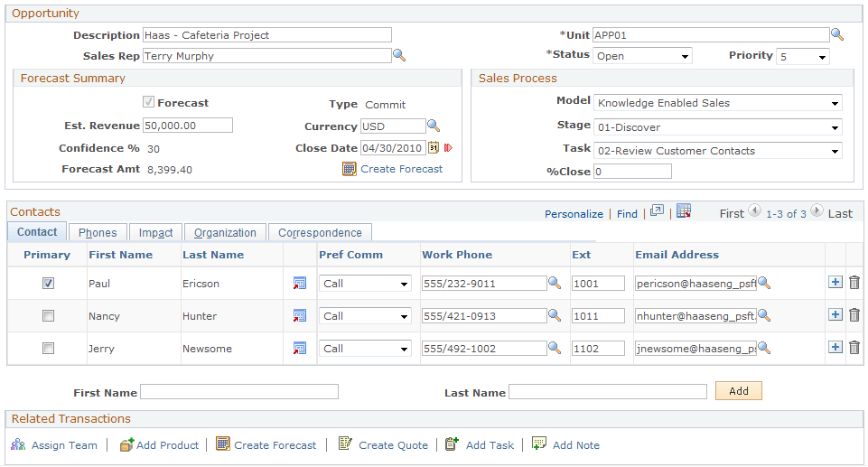
Task: Uncheck Primary for Paul Ericson
Action: pos(48,284)
